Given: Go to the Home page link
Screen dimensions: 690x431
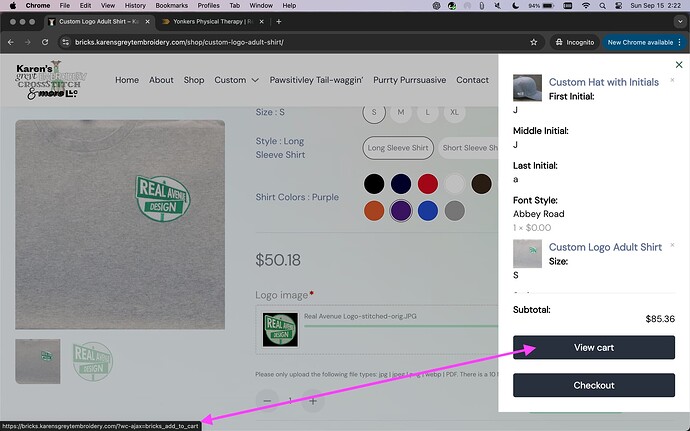Looking at the screenshot, I should click(x=127, y=80).
